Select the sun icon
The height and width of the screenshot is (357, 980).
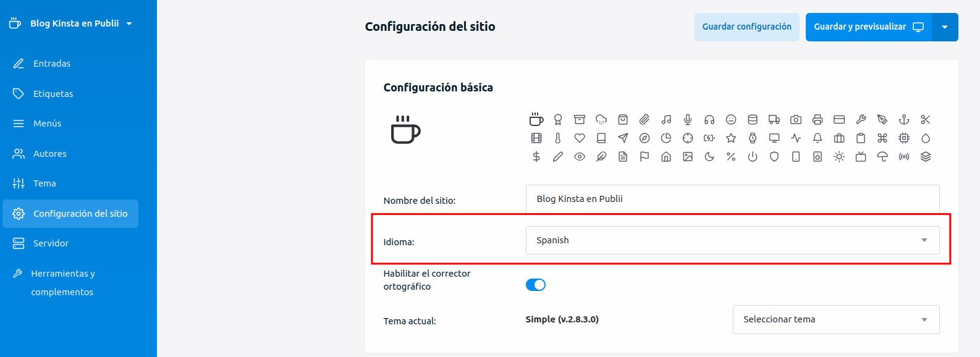(x=839, y=157)
